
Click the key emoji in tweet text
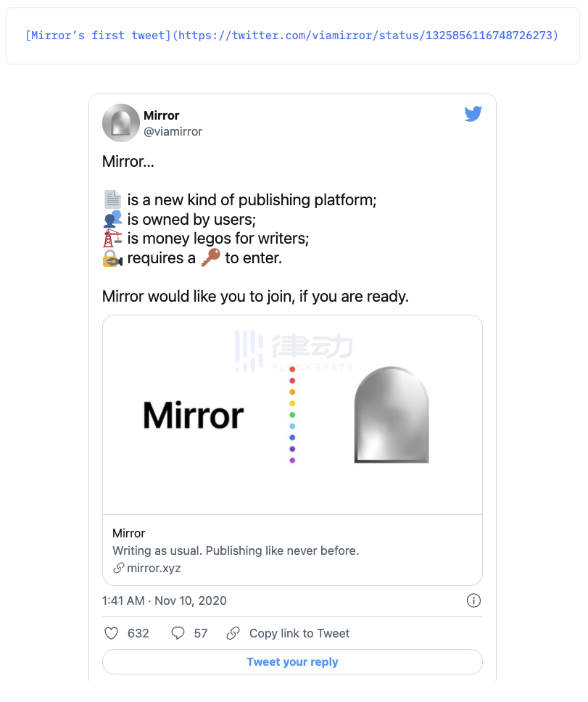pyautogui.click(x=210, y=257)
